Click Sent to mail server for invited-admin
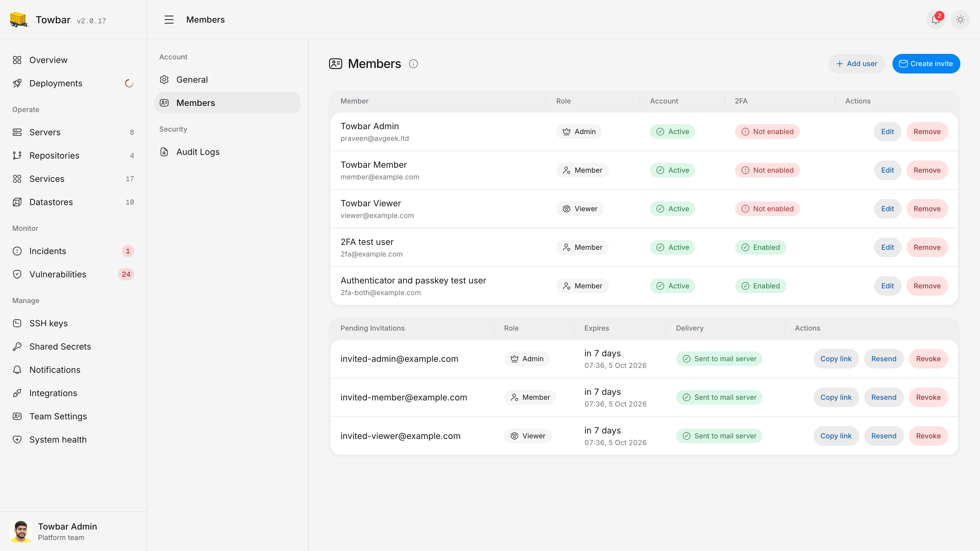Viewport: 980px width, 551px height. (719, 358)
